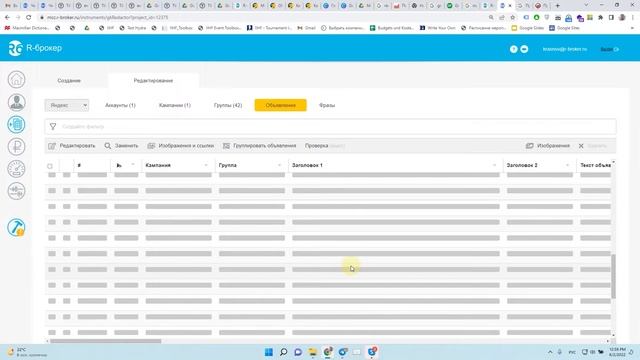Image resolution: width=640 pixels, height=360 pixels.
Task: Open the Chrome tab search chevron
Action: (587, 5)
